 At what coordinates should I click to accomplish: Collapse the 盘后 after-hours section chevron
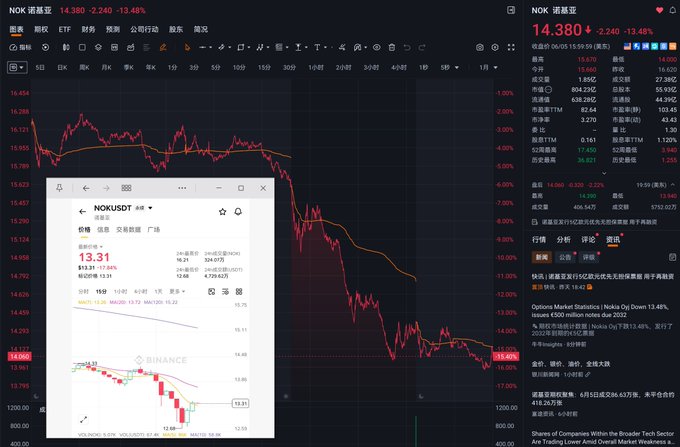point(673,185)
